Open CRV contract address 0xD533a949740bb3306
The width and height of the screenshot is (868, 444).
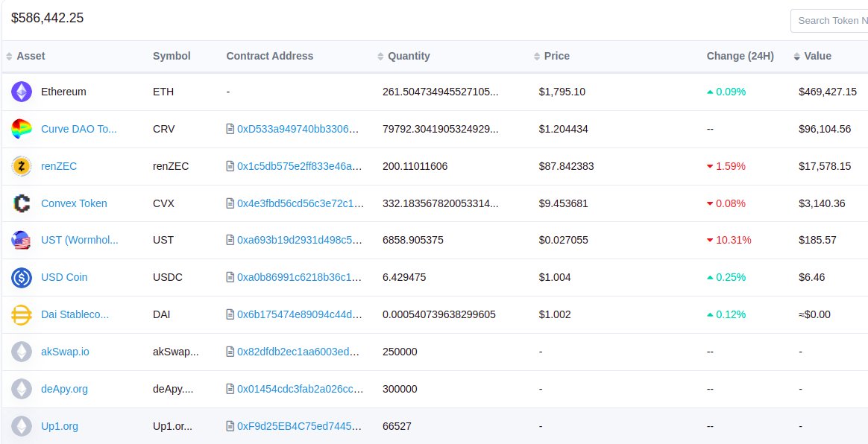(x=298, y=129)
